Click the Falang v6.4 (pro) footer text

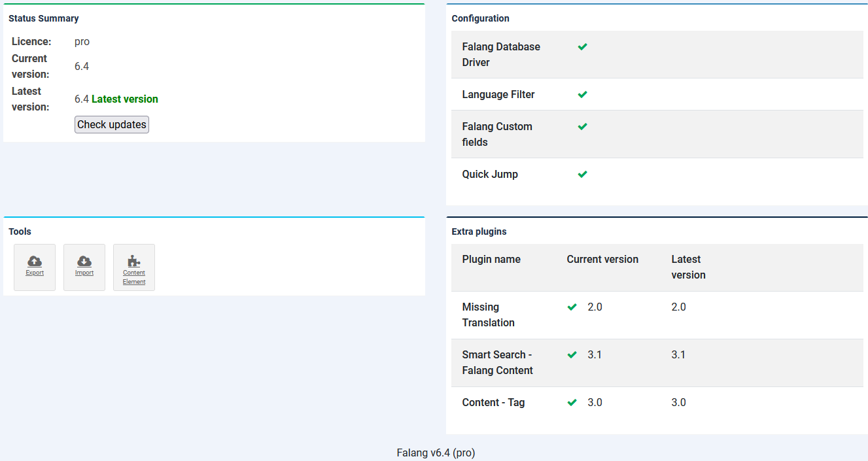coord(436,453)
